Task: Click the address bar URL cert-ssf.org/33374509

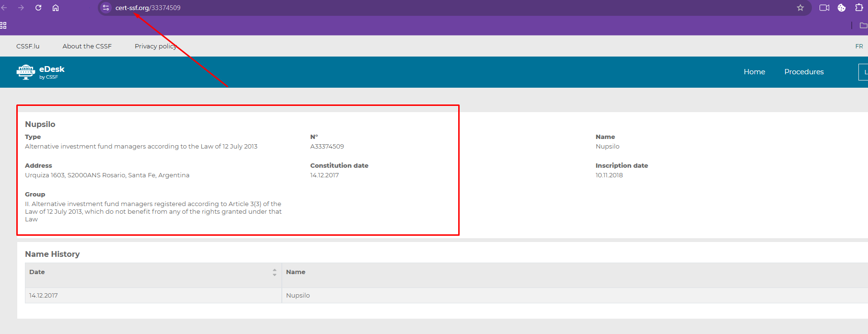Action: click(x=148, y=8)
